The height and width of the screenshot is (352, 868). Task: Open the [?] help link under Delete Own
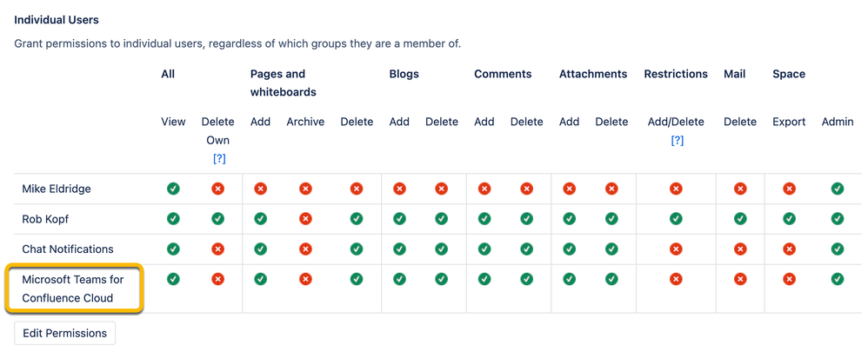point(219,159)
